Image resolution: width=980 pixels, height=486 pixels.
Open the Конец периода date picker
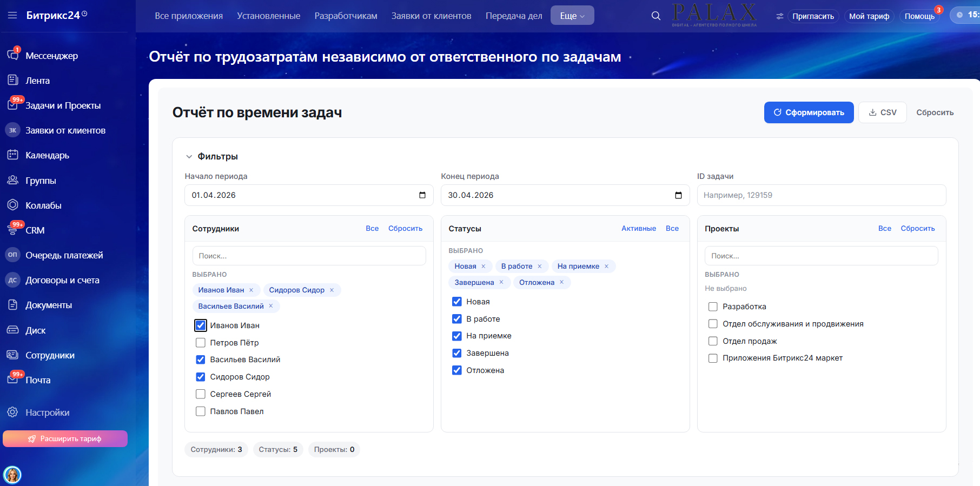point(678,195)
